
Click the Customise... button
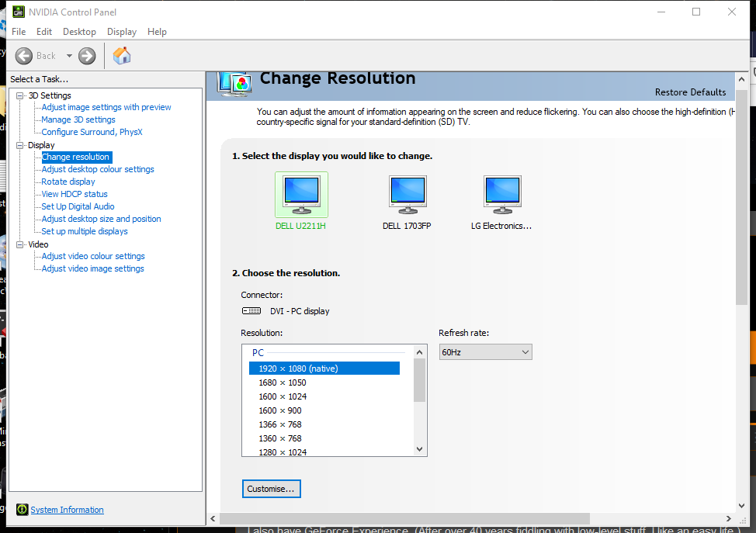click(272, 489)
